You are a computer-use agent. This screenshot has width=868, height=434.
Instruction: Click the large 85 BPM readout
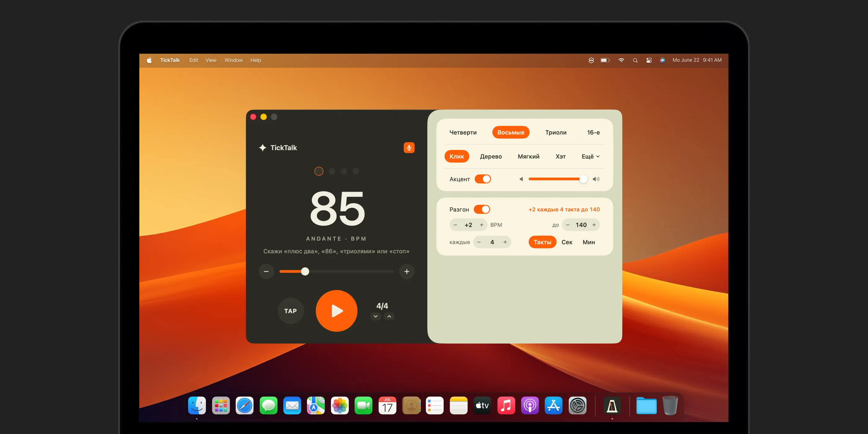(337, 208)
